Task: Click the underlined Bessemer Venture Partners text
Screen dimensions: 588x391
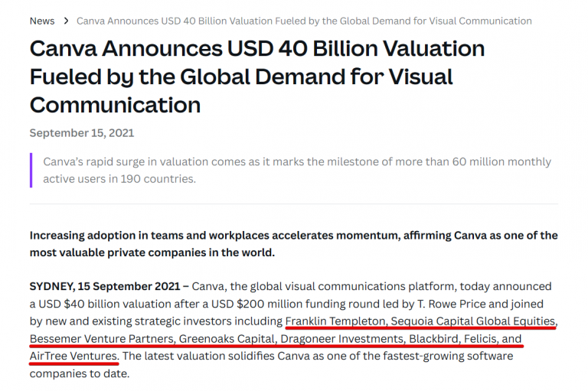Action: coord(101,339)
